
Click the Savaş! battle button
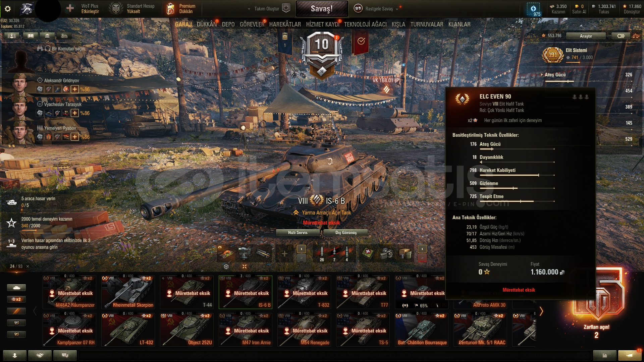coord(322,9)
